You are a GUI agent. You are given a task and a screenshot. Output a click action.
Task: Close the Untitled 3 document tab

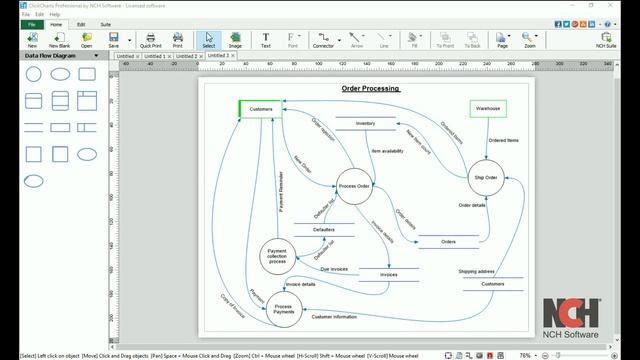pyautogui.click(x=233, y=56)
